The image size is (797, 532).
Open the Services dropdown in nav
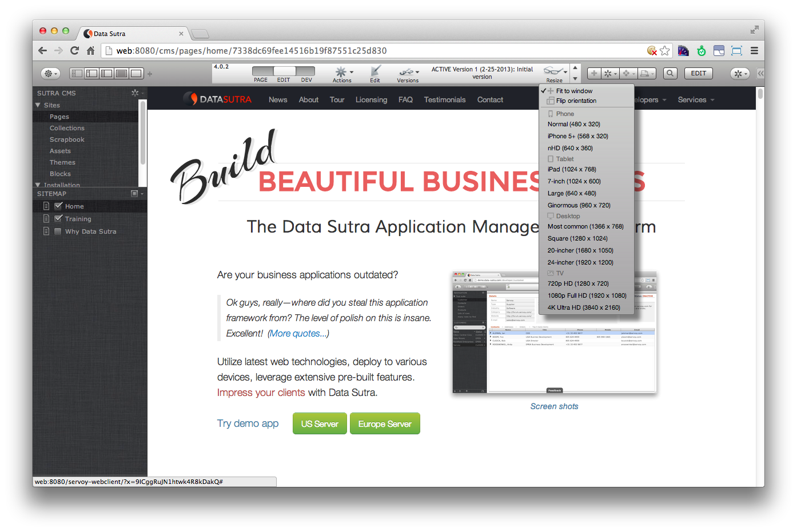pyautogui.click(x=696, y=99)
